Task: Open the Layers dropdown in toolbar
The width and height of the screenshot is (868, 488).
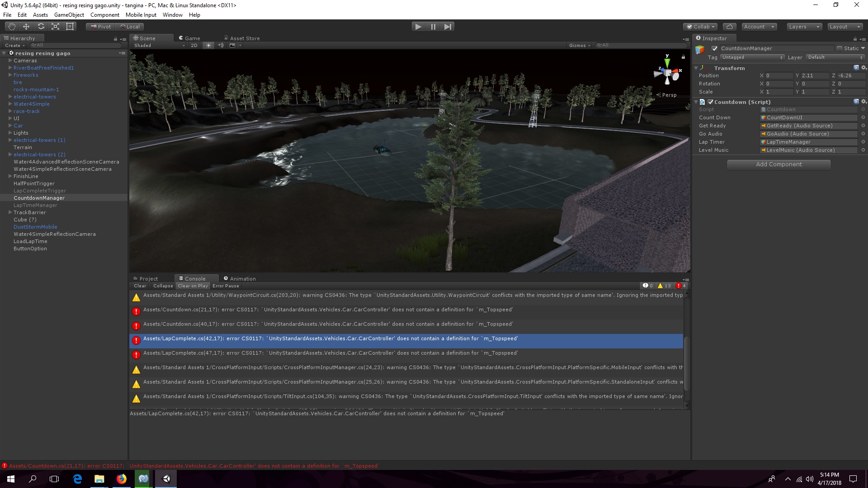Action: [x=804, y=27]
